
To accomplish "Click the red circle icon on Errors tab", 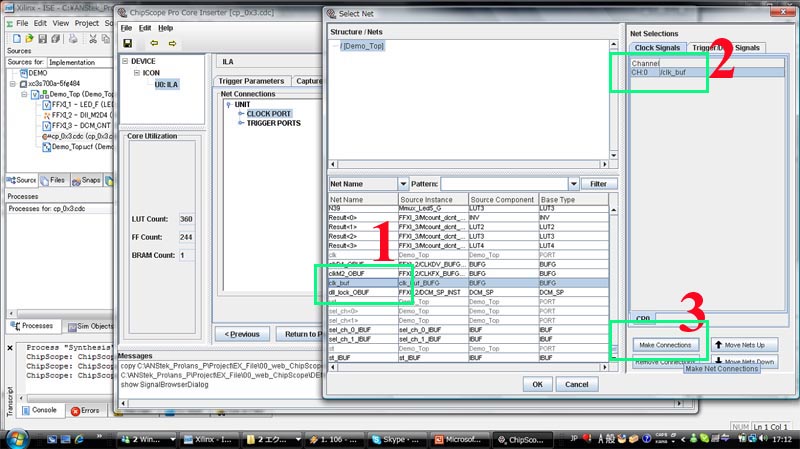I will coord(75,411).
